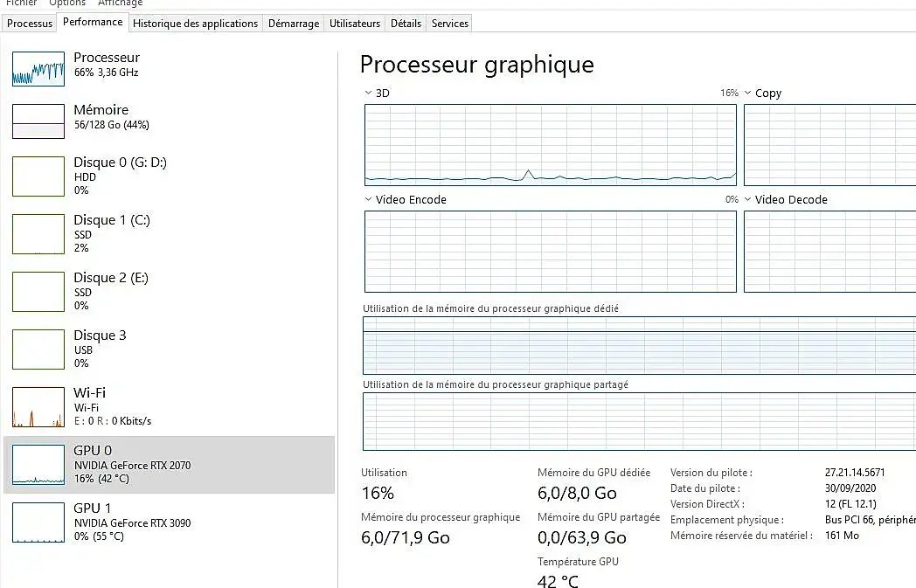Open the Services tab

pyautogui.click(x=450, y=24)
